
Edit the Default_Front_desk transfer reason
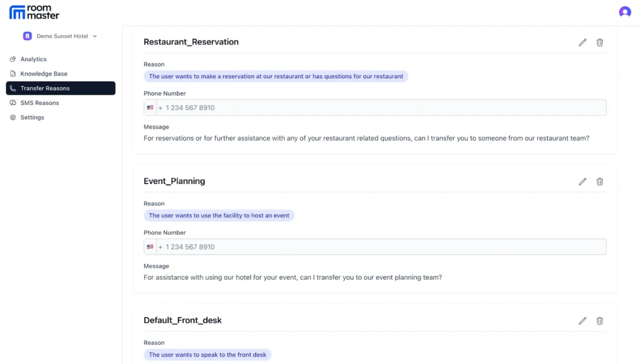tap(582, 321)
